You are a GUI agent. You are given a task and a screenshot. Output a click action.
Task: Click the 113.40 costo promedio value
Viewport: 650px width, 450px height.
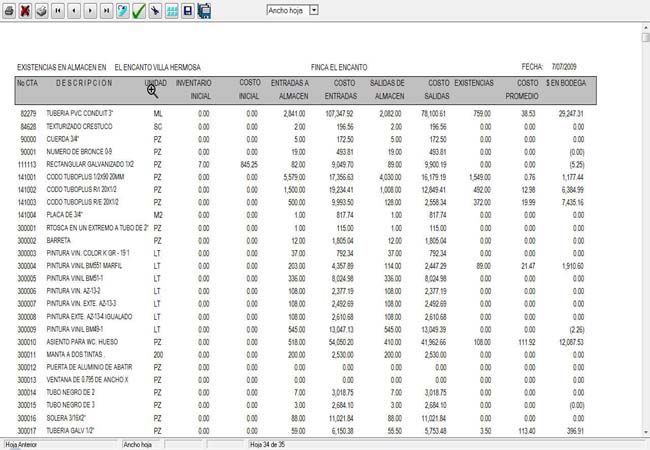(x=527, y=431)
